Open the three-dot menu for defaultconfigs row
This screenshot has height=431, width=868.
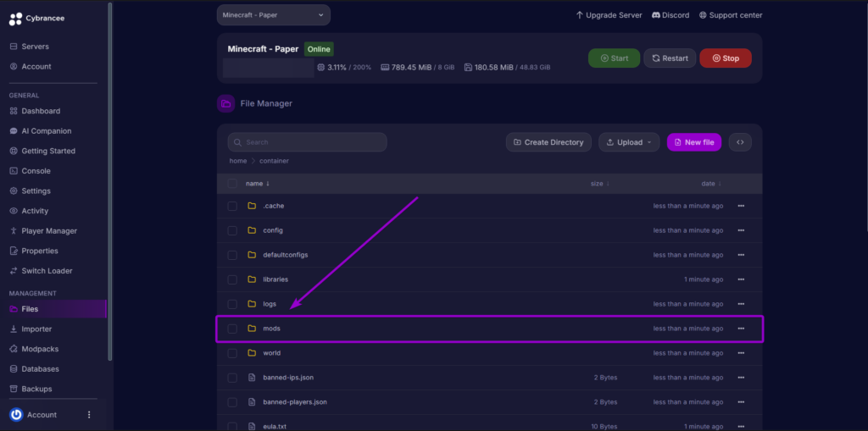click(x=741, y=255)
